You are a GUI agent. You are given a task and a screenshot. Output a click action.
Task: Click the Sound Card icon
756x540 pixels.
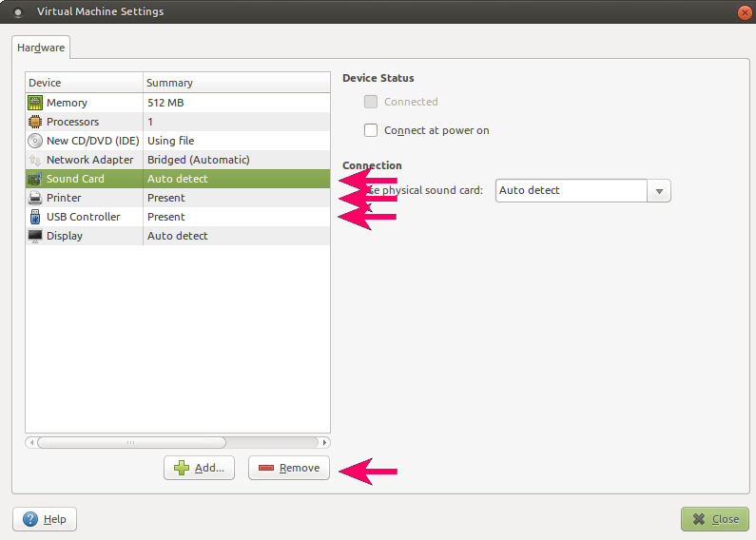pyautogui.click(x=35, y=179)
